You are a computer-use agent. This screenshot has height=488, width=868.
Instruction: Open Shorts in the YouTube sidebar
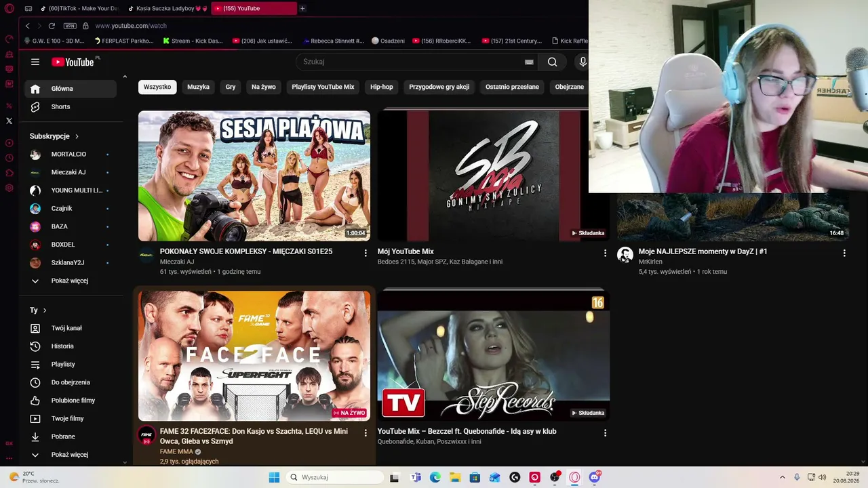click(x=71, y=106)
